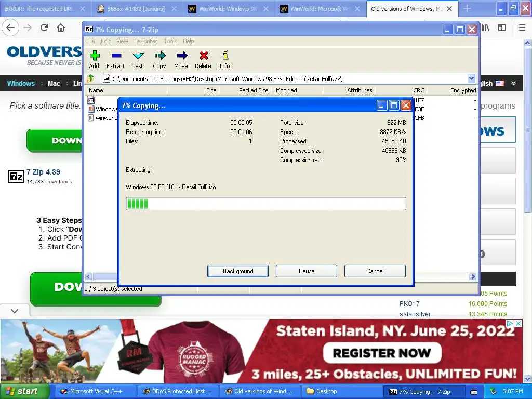Switch to DDoS Protected Host taskbar item
This screenshot has height=399, width=532.
pyautogui.click(x=177, y=391)
